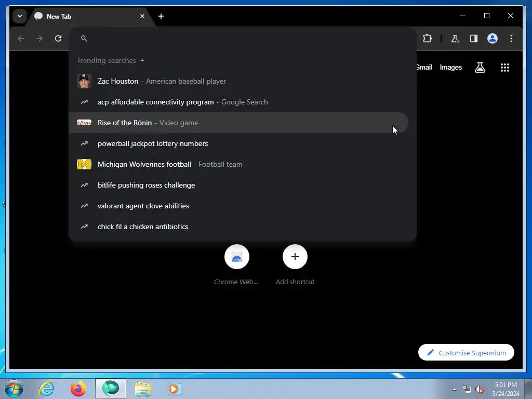The width and height of the screenshot is (532, 399).
Task: Click the Add shortcut plus button
Action: (x=295, y=257)
